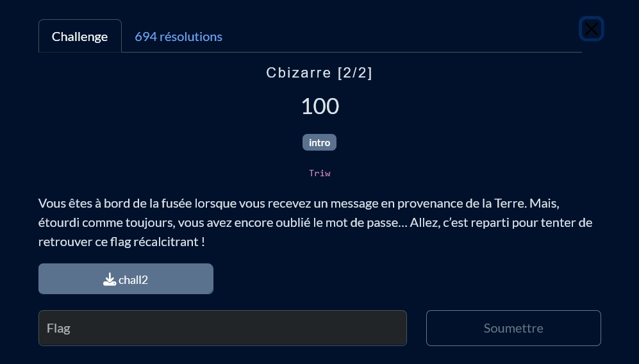Click the download icon beside chall2
Screen dimensions: 639x364
(110, 279)
